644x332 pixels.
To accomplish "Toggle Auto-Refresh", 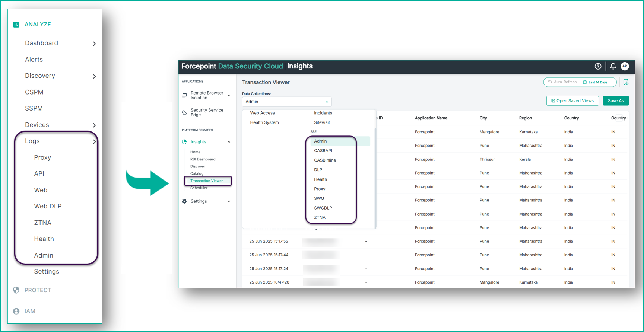I will point(562,82).
